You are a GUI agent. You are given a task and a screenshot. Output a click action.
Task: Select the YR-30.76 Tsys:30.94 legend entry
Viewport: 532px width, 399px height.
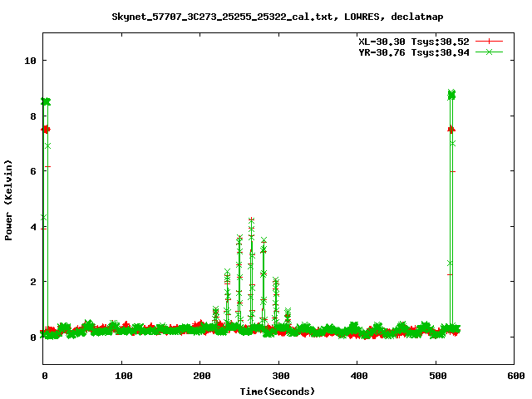414,52
